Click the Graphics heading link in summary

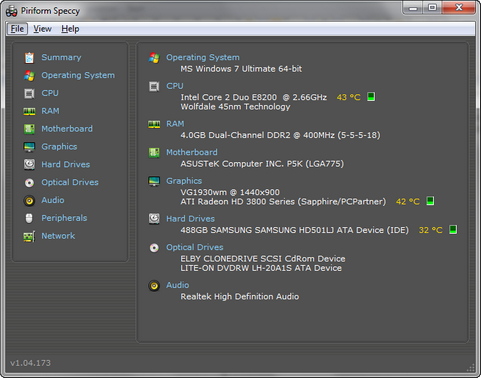(184, 181)
